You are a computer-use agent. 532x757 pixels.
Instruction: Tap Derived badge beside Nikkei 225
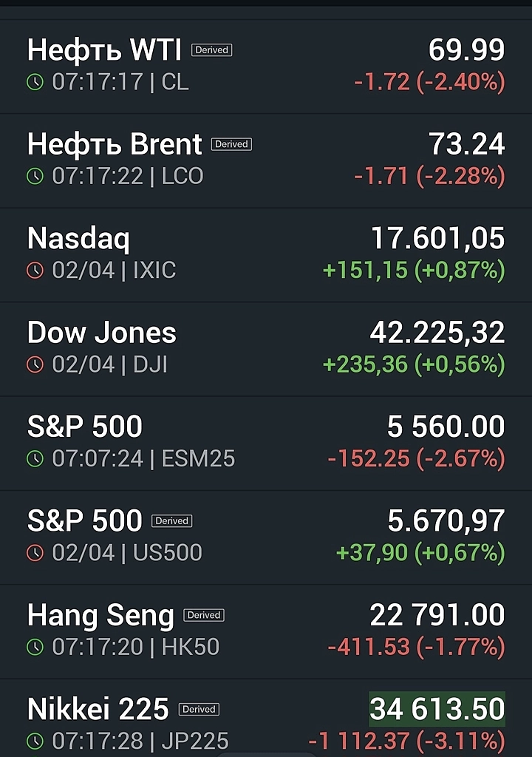click(199, 709)
